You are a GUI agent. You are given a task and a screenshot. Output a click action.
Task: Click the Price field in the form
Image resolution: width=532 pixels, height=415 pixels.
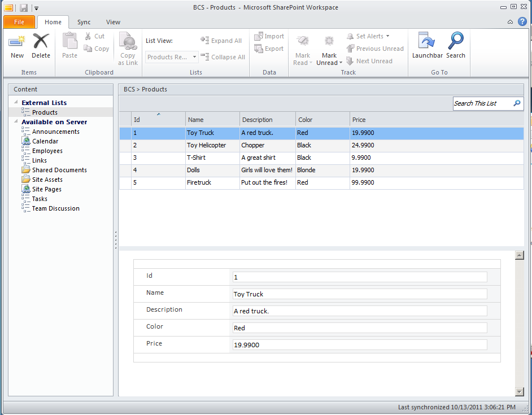(x=360, y=345)
